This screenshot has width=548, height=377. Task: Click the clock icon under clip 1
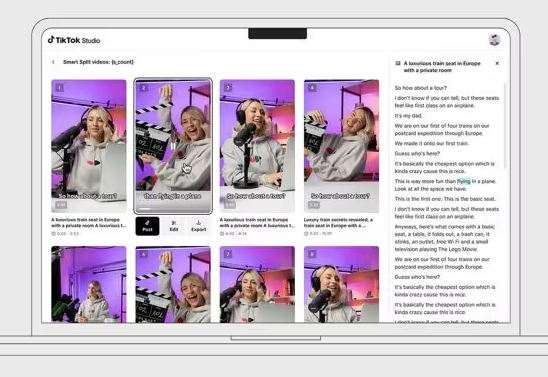[53, 233]
